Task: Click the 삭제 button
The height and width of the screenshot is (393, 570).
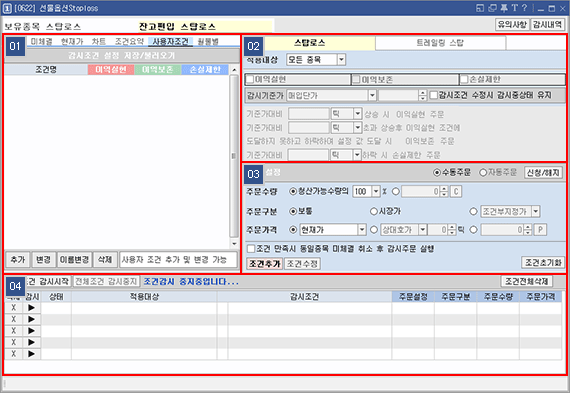Action: coord(105,260)
